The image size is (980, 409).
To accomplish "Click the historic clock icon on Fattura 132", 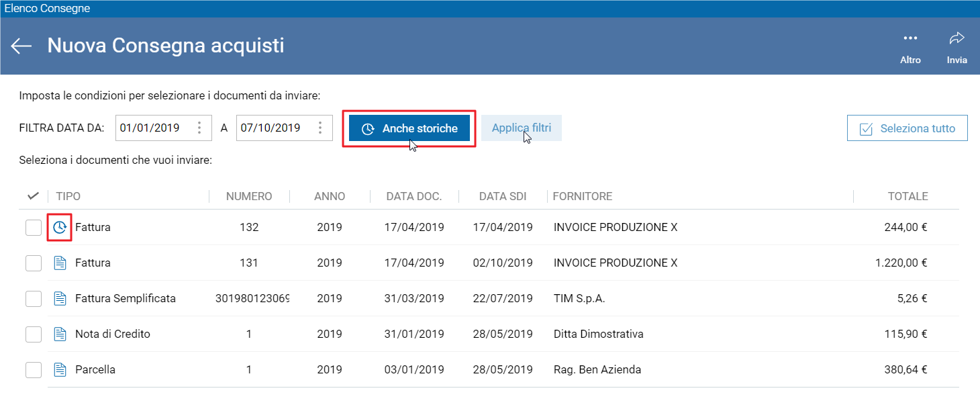I will click(x=60, y=228).
